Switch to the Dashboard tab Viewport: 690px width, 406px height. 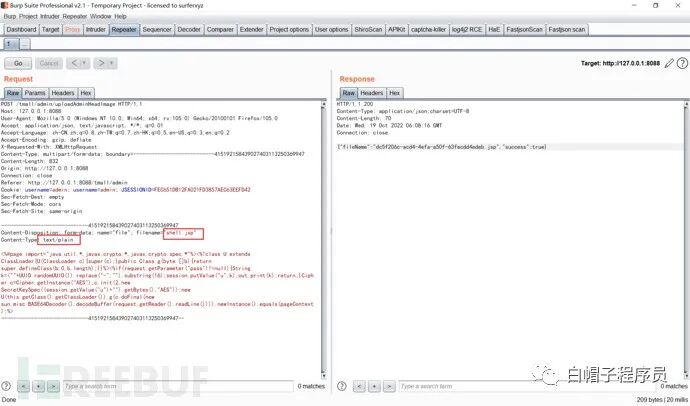point(21,29)
